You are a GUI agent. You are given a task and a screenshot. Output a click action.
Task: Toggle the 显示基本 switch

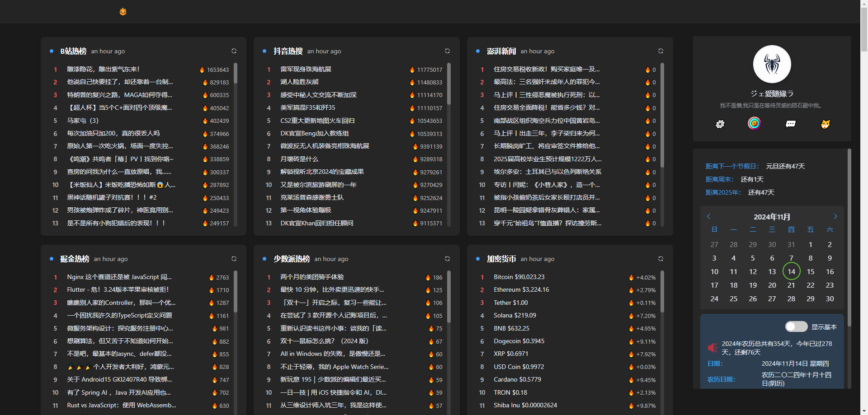pos(796,326)
